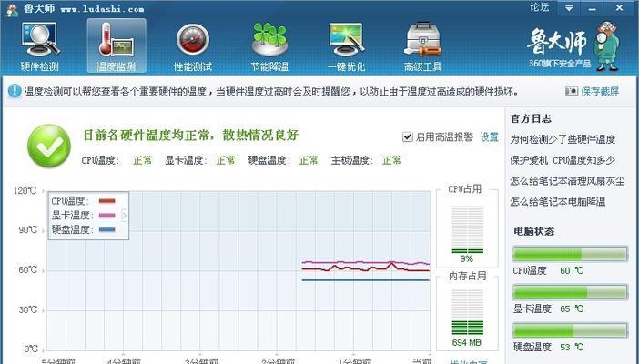The height and width of the screenshot is (364, 639).
Task: Click the 53 ℃ disk temperature reading
Action: point(572,348)
